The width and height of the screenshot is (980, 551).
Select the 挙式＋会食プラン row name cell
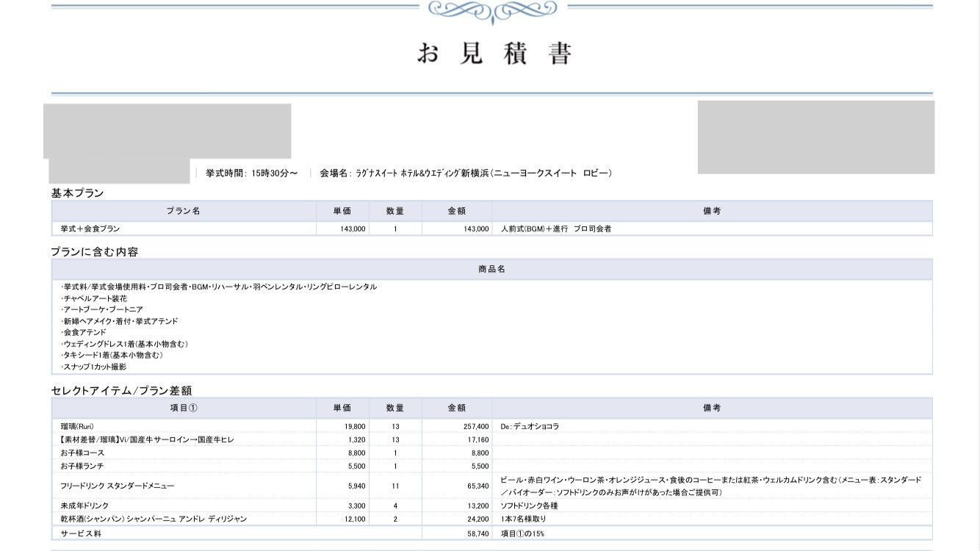coord(90,228)
